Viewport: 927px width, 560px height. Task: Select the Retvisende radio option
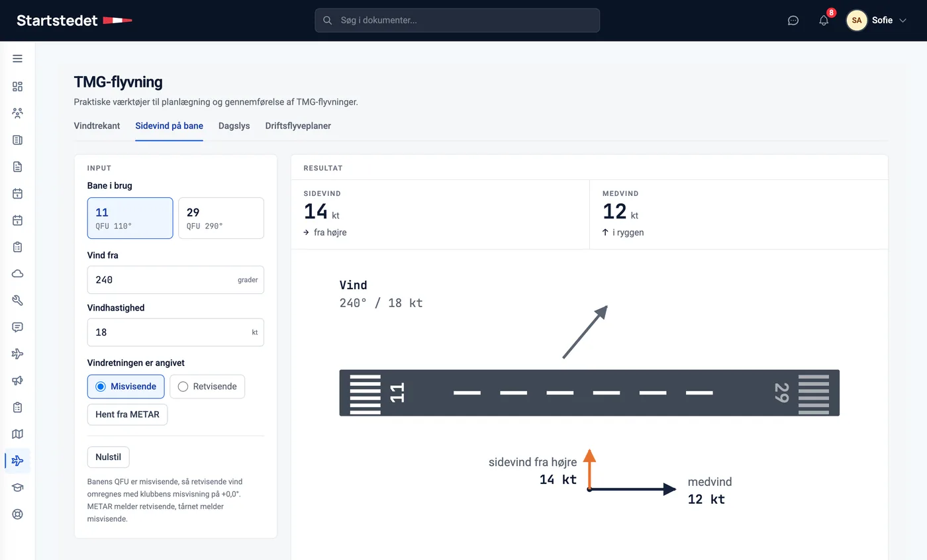click(207, 387)
